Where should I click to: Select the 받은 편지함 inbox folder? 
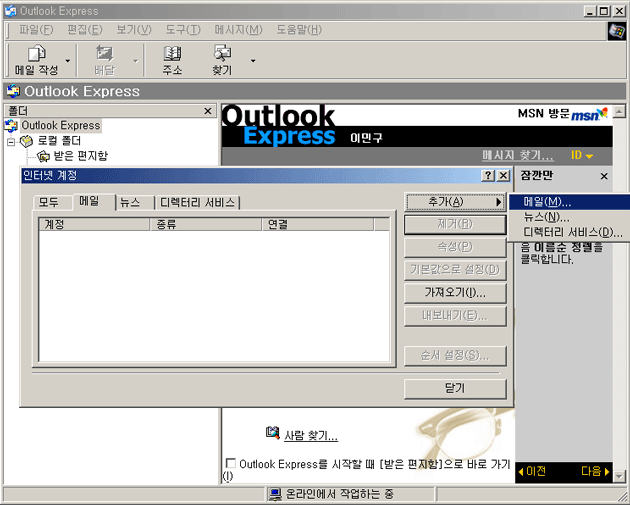coord(81,156)
